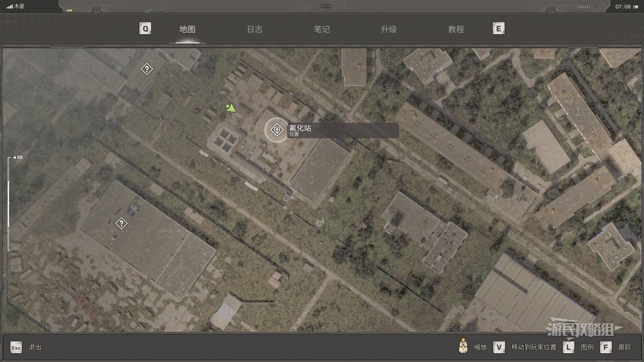644x362 pixels.
Task: Click the 07:08 clock
Action: tap(623, 6)
